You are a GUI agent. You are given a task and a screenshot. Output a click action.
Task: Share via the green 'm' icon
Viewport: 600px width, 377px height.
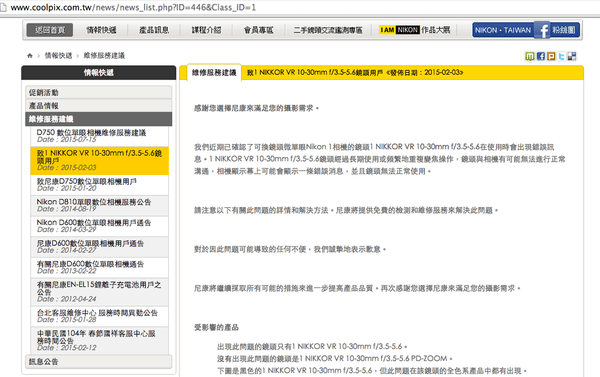tap(530, 56)
